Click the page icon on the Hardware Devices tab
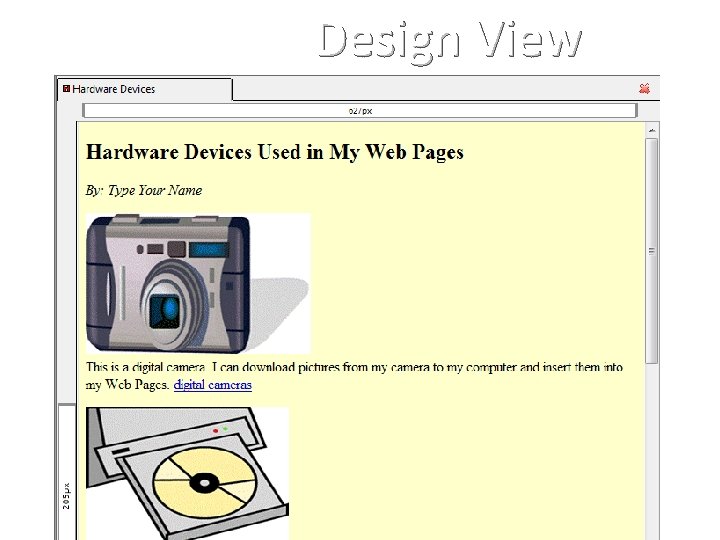This screenshot has width=720, height=540. click(67, 89)
